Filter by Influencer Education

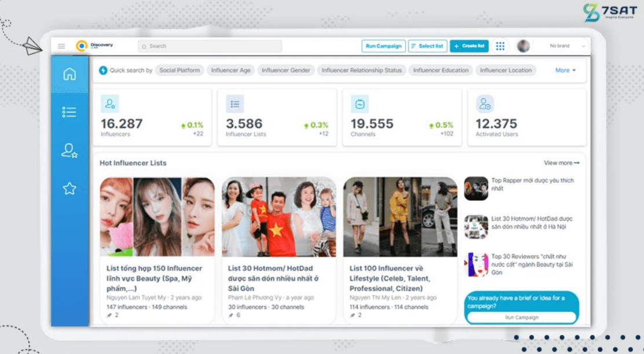coord(441,70)
